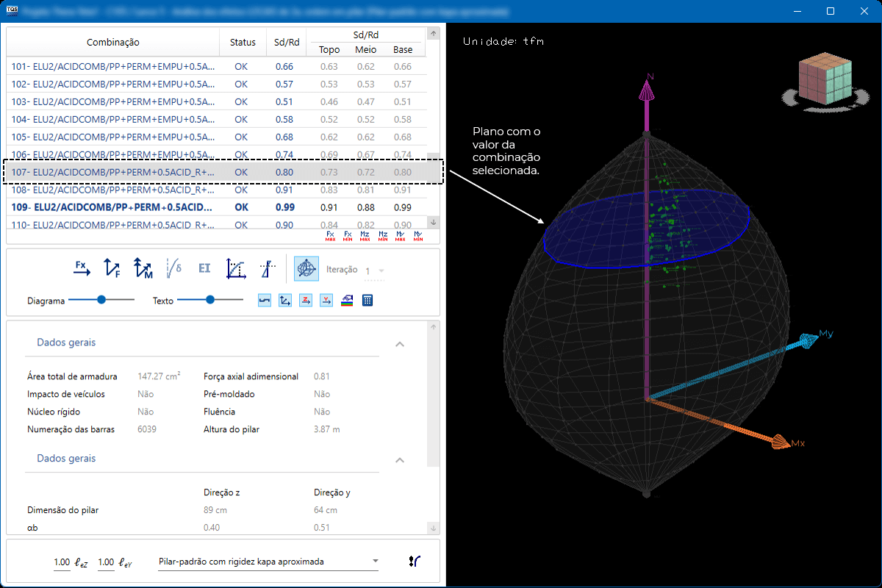Collapse the first Dados gerais section
Viewport: 882px width, 588px height.
click(400, 343)
